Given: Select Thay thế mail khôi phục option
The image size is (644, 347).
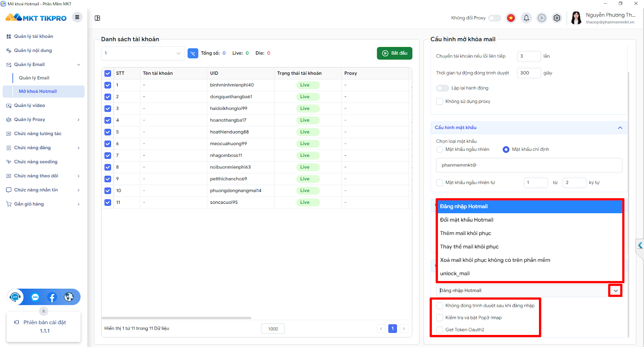Looking at the screenshot, I should [530, 246].
